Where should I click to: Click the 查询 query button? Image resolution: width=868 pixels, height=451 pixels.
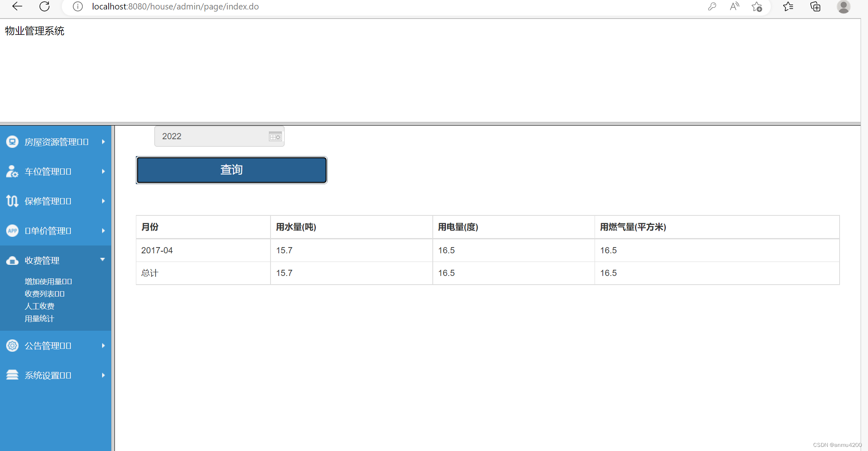(231, 170)
